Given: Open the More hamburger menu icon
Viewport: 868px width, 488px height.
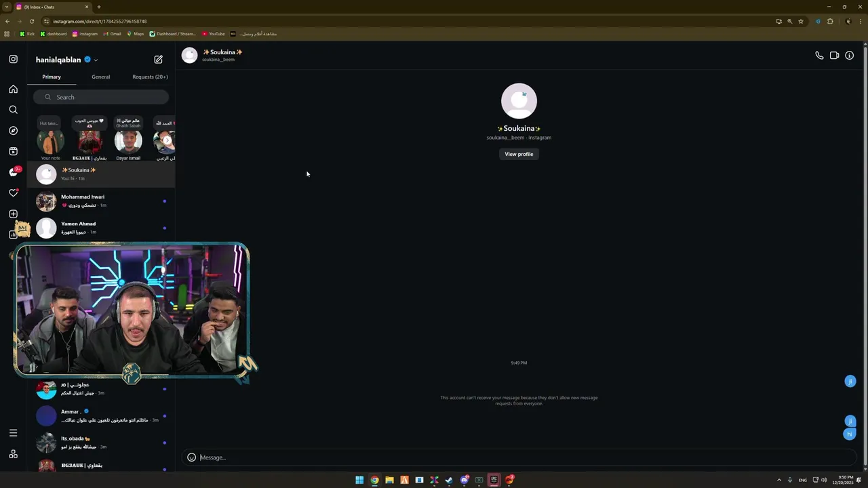Looking at the screenshot, I should (13, 432).
